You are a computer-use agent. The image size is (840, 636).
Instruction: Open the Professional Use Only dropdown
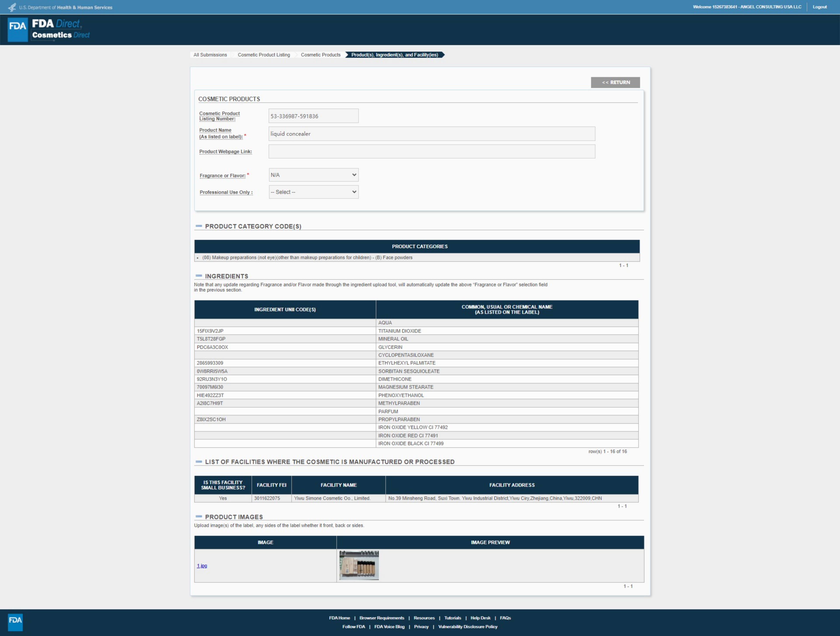click(x=313, y=192)
